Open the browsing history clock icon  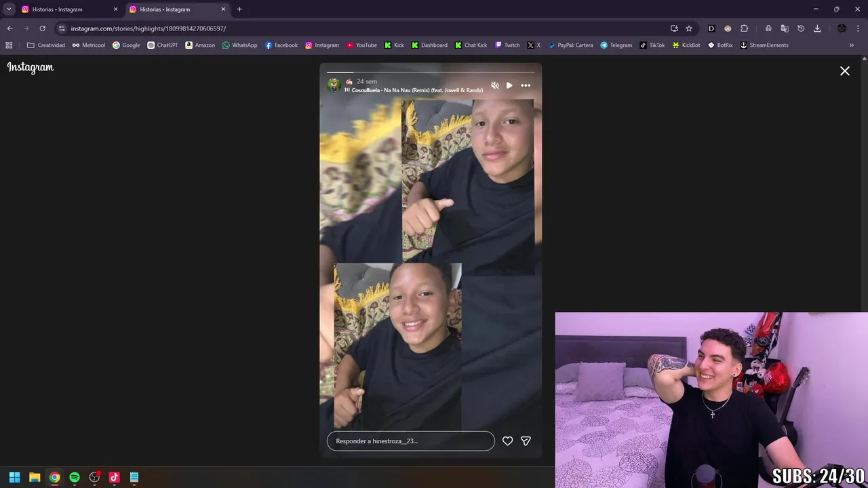(801, 28)
